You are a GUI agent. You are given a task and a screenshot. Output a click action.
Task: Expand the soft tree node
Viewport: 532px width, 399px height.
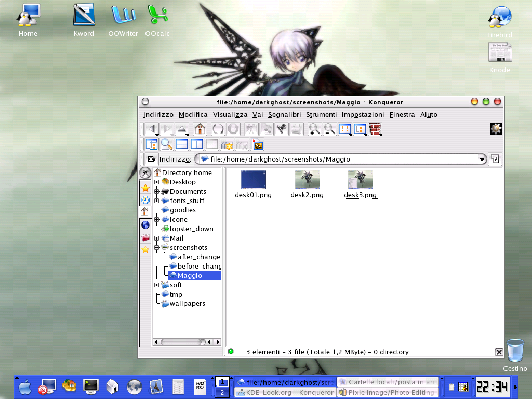tap(157, 285)
